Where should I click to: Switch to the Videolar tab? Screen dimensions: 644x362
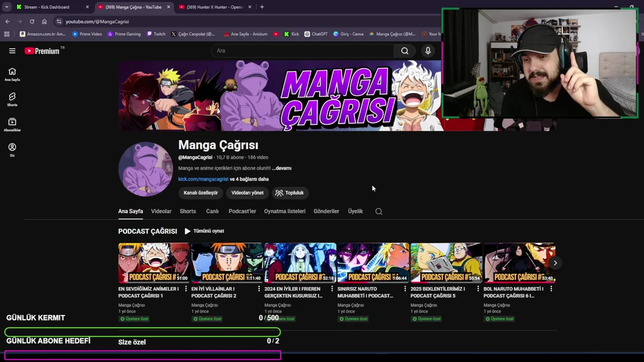point(161,211)
